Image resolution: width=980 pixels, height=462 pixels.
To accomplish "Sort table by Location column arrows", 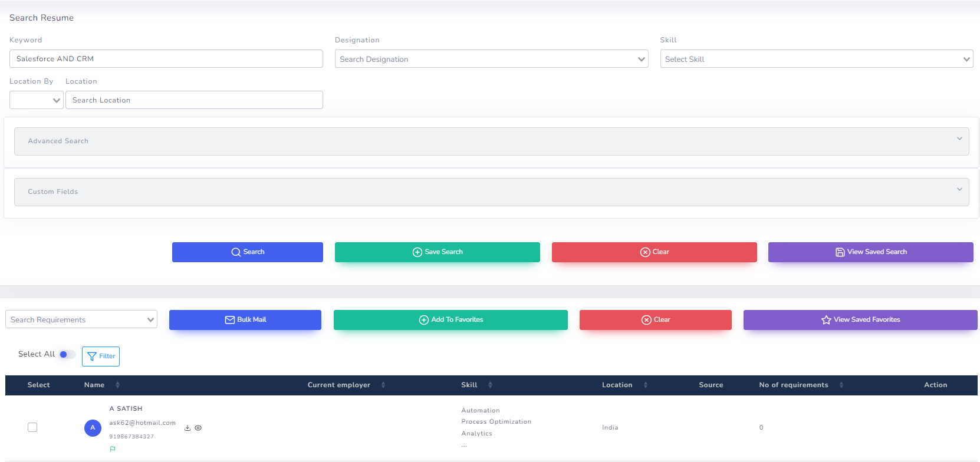I will (x=646, y=385).
